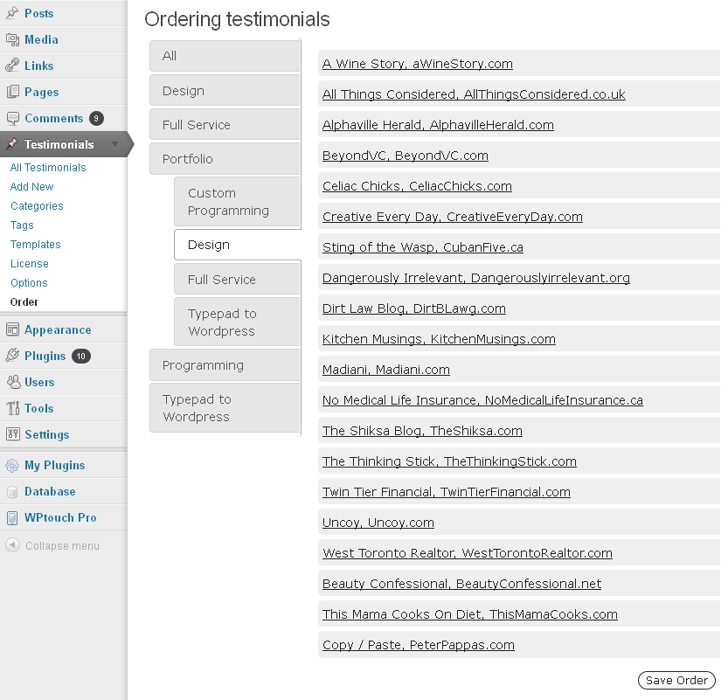Click the Media icon in sidebar
This screenshot has height=700, width=728.
click(12, 39)
